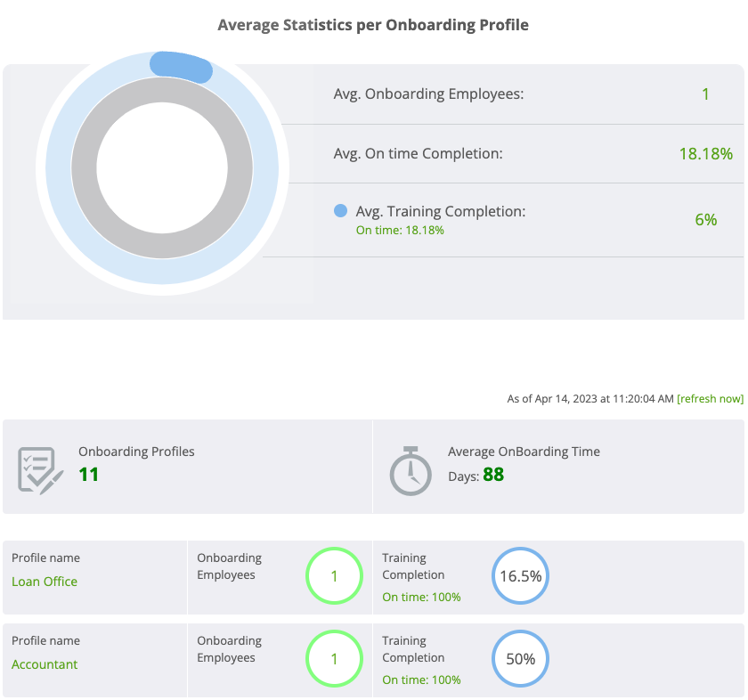748x700 pixels.
Task: Click the stopwatch icon for Average OnBoarding Time
Action: coord(411,471)
